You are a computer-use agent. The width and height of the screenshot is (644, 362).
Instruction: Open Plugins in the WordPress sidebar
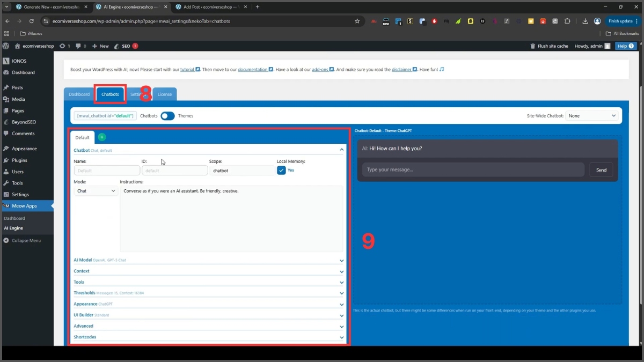(x=19, y=160)
